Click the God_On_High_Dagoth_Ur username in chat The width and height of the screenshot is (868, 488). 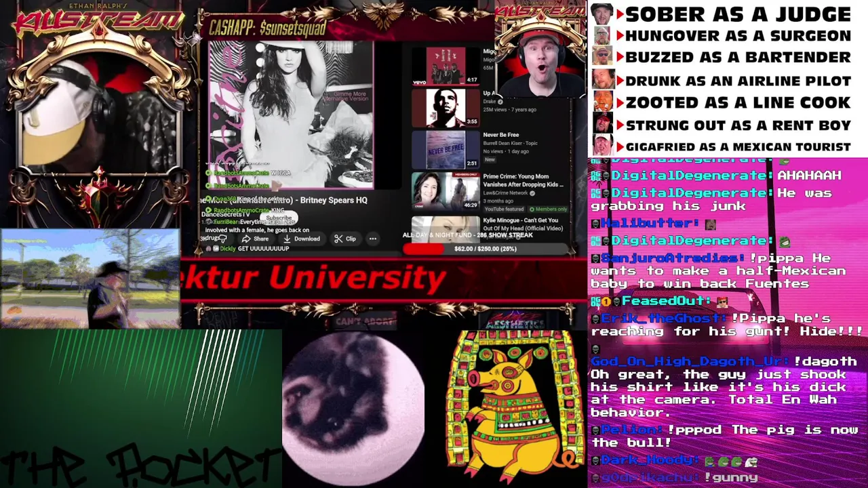click(688, 362)
